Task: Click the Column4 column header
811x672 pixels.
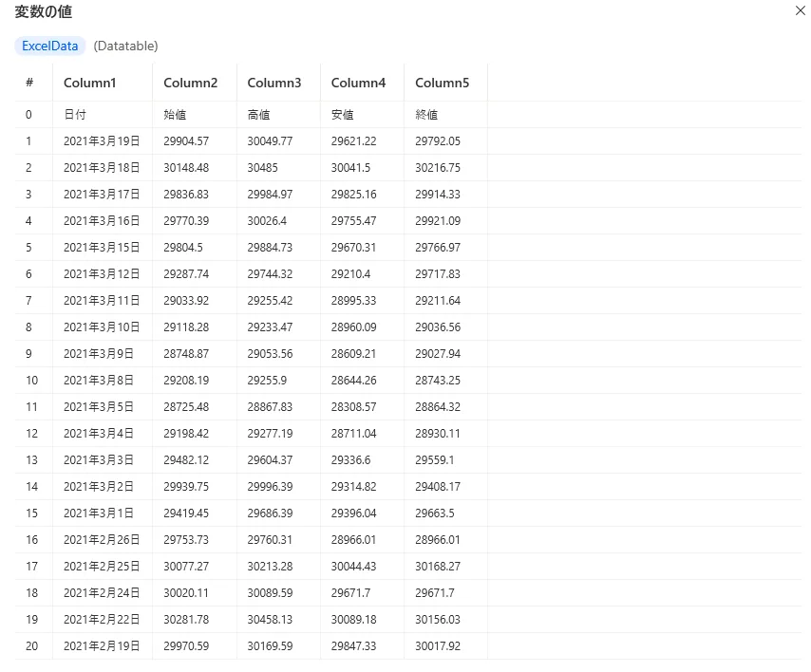Action: [x=358, y=83]
